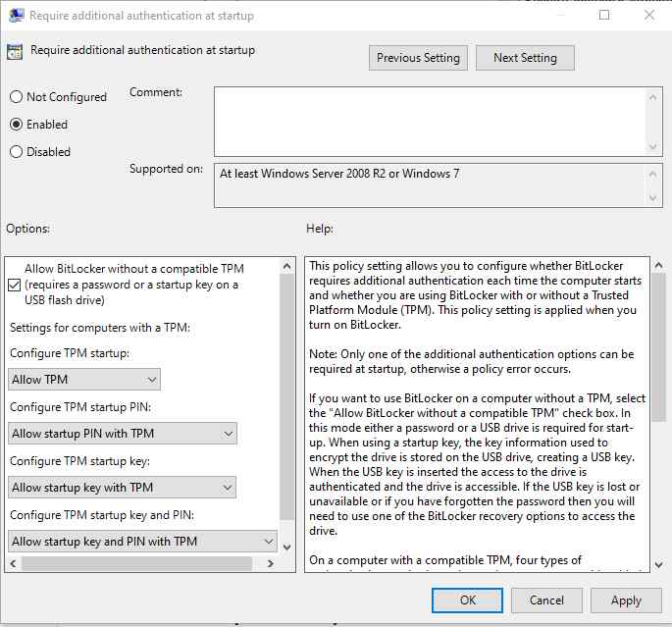Open the Configure TPM startup dropdown
Screen dimensions: 672x627
84,380
